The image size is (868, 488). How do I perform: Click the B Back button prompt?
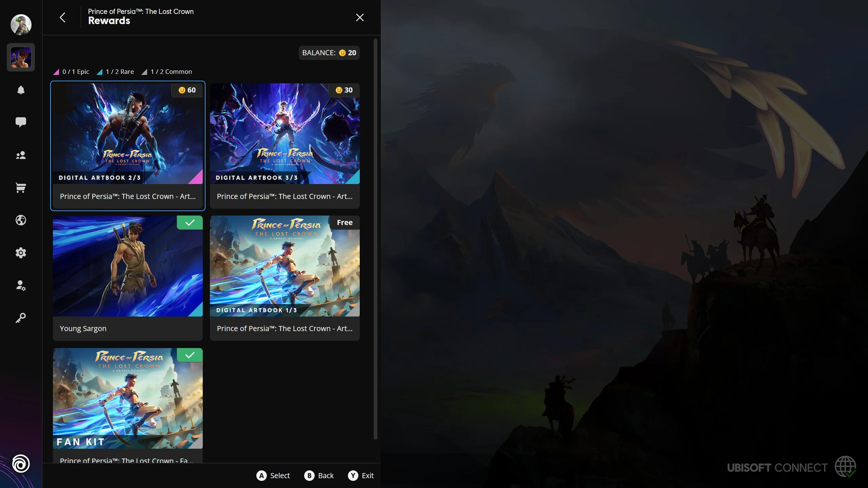(319, 475)
